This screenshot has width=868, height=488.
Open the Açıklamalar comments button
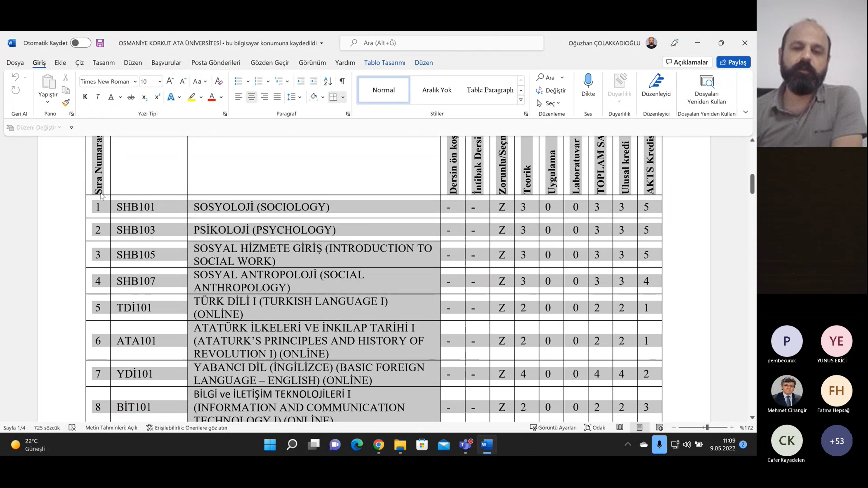pyautogui.click(x=687, y=62)
